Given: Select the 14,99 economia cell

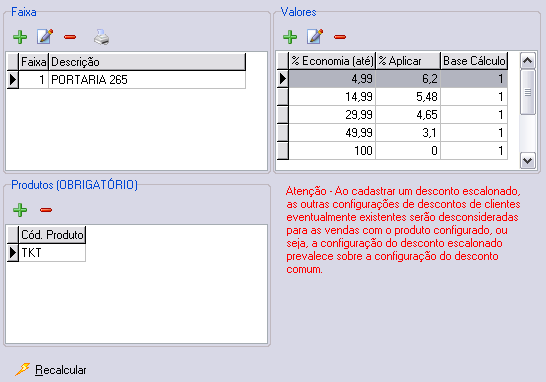Looking at the screenshot, I should click(x=332, y=96).
